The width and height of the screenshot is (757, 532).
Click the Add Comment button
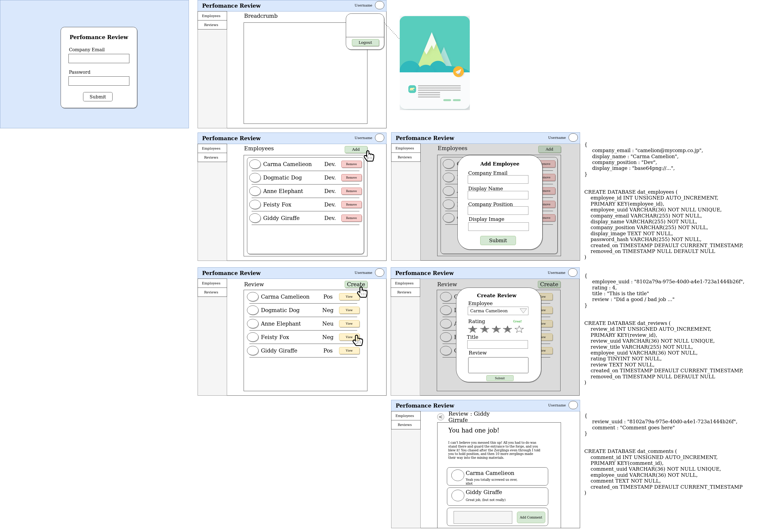(530, 517)
